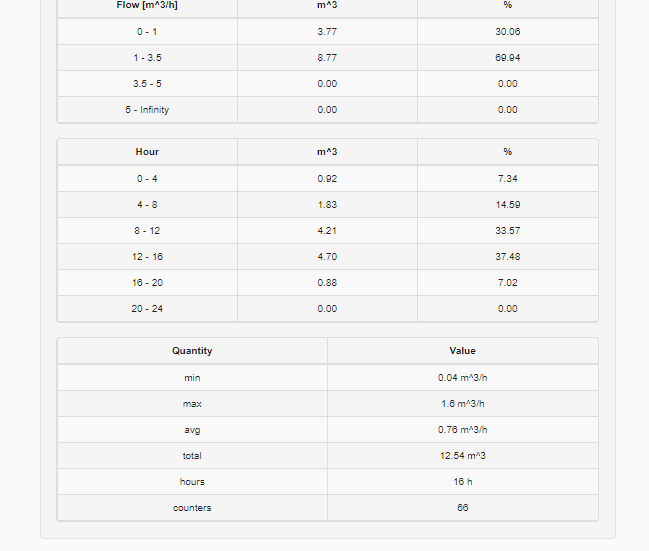Select the "counters" row label
The height and width of the screenshot is (551, 649).
192,508
